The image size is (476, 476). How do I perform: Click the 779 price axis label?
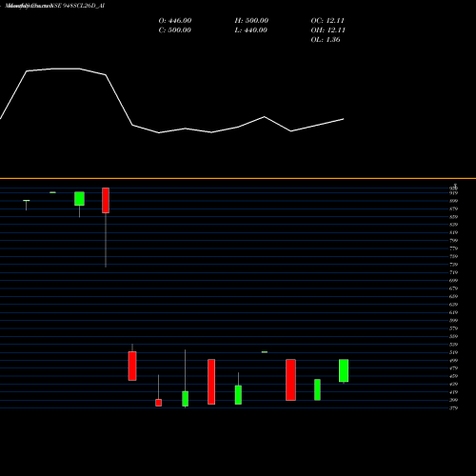tap(453, 248)
